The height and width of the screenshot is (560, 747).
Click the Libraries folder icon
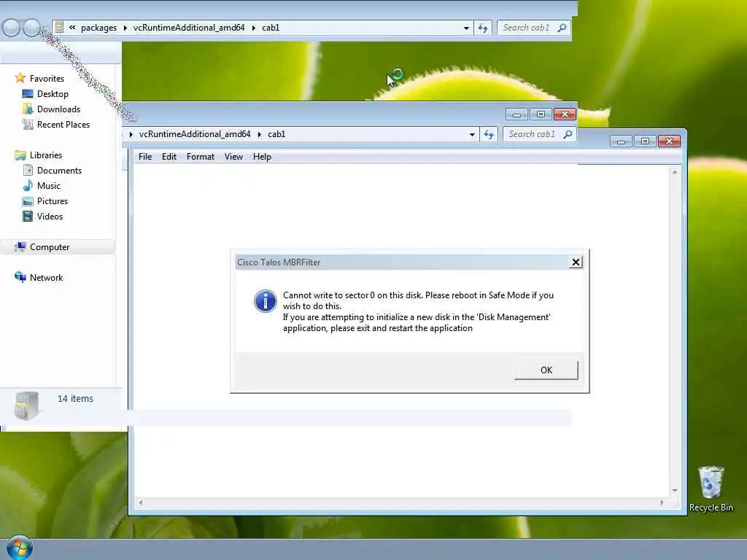pos(20,155)
